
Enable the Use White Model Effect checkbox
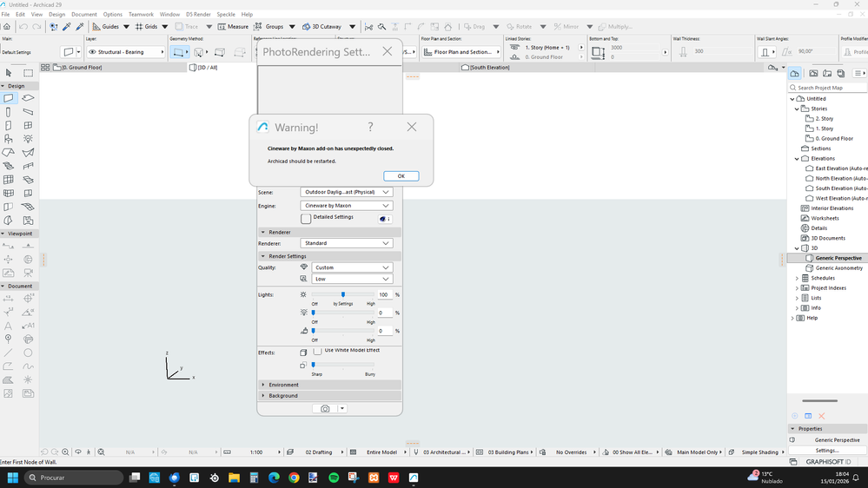point(317,351)
